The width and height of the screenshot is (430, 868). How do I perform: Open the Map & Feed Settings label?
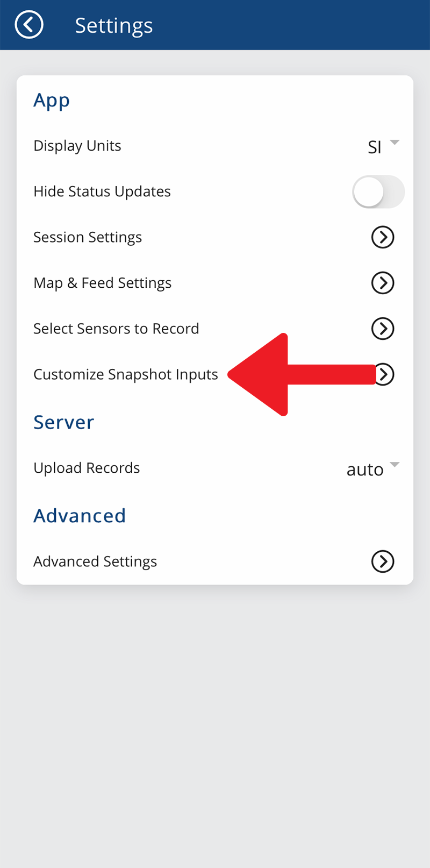coord(103,283)
